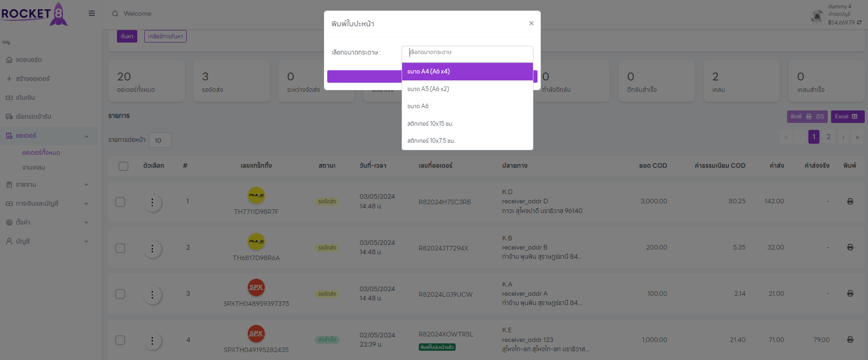Check the row for TH6817D98R6A
Image resolution: width=868 pixels, height=360 pixels.
pyautogui.click(x=120, y=248)
